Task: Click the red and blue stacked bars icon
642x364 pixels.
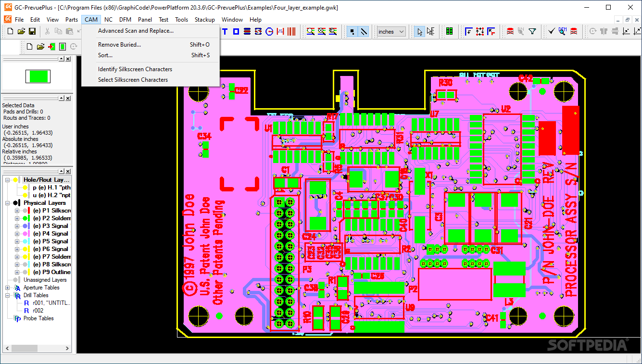Action: tap(247, 32)
